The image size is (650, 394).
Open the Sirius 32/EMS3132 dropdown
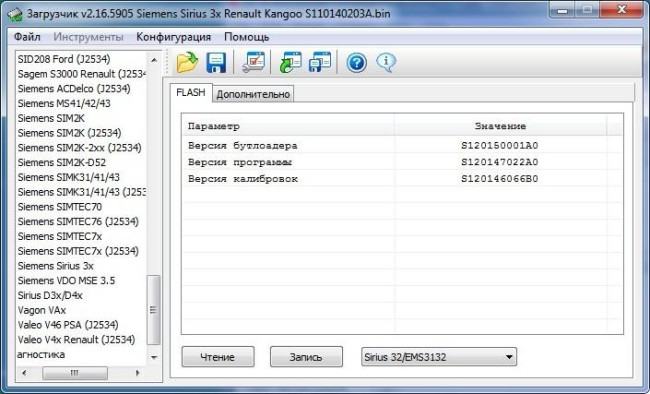click(x=439, y=357)
